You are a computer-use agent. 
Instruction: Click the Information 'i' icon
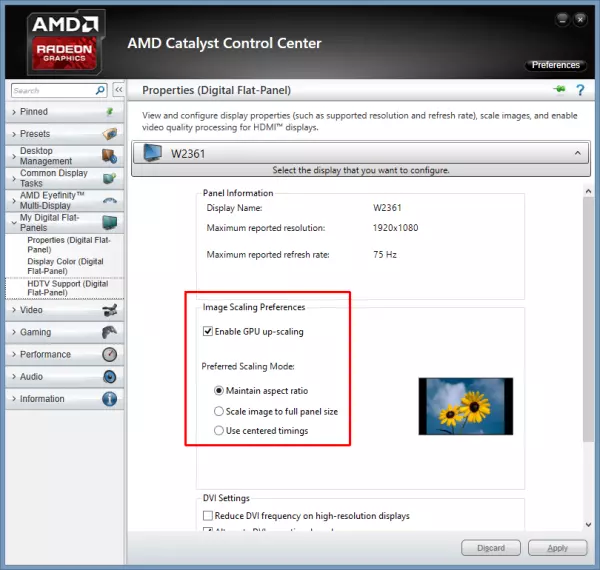point(110,399)
